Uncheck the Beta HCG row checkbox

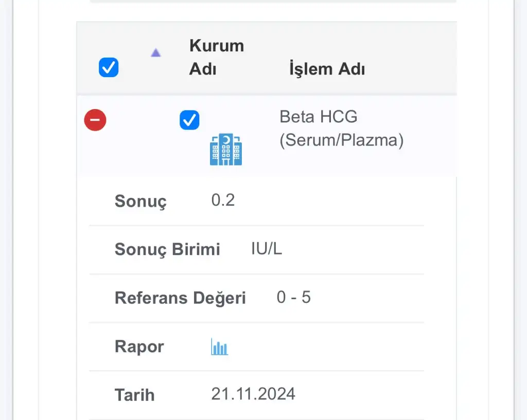[189, 120]
